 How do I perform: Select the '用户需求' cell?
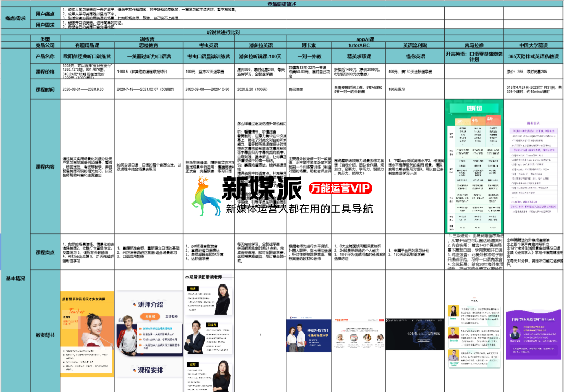click(x=45, y=25)
